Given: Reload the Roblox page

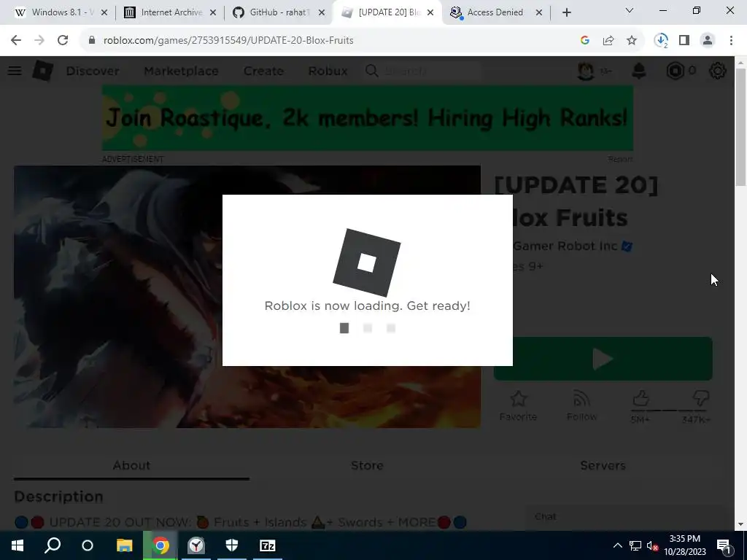Looking at the screenshot, I should [x=63, y=41].
